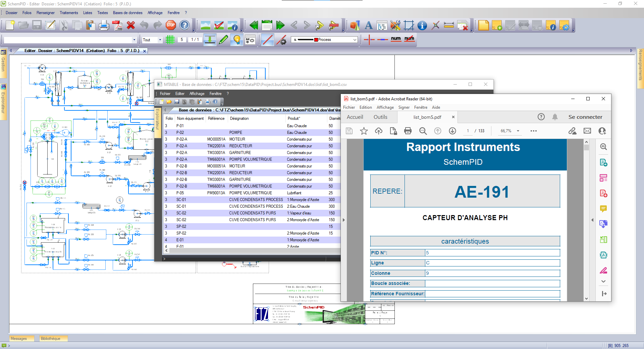Click the new folio icon in SchemPID toolbar
The height and width of the screenshot is (349, 644).
[10, 25]
